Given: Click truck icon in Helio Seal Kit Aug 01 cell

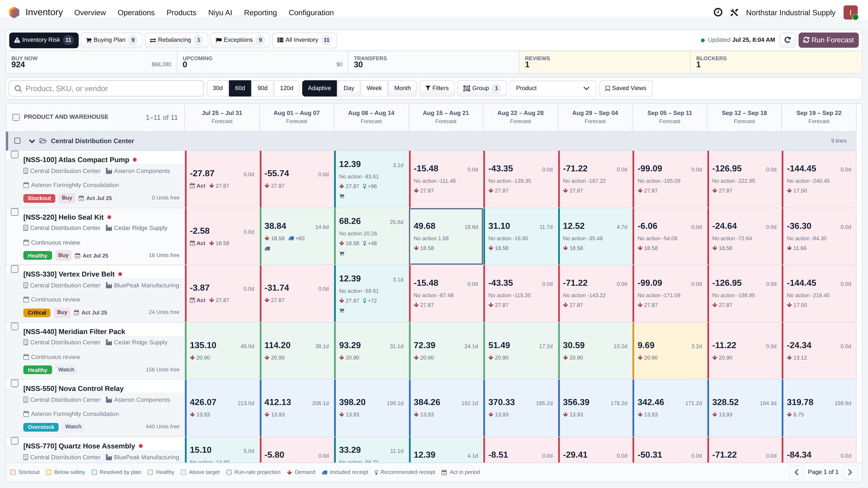Looking at the screenshot, I should pos(267,249).
